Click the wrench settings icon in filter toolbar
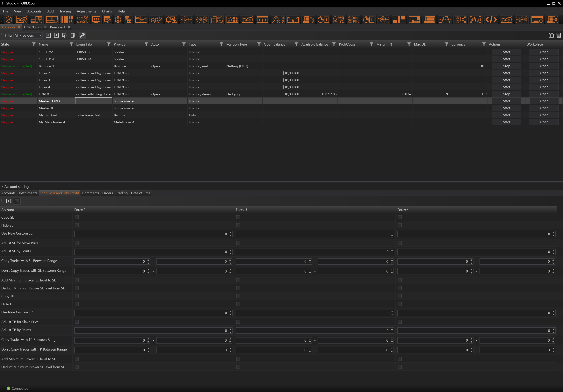563x392 pixels. pyautogui.click(x=82, y=35)
